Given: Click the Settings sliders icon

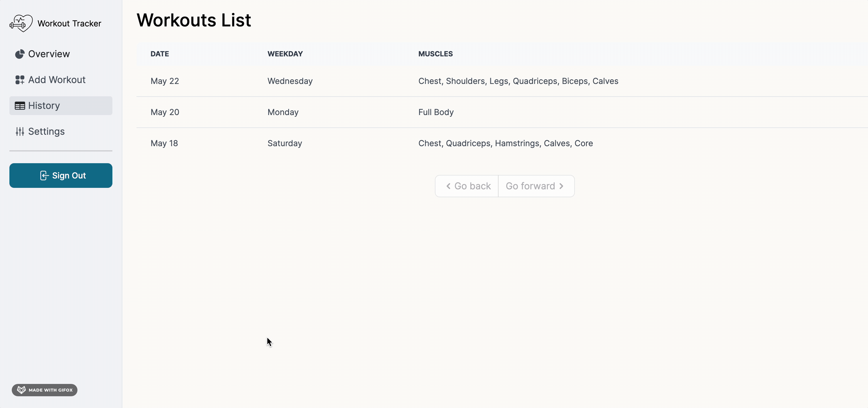Looking at the screenshot, I should point(20,131).
